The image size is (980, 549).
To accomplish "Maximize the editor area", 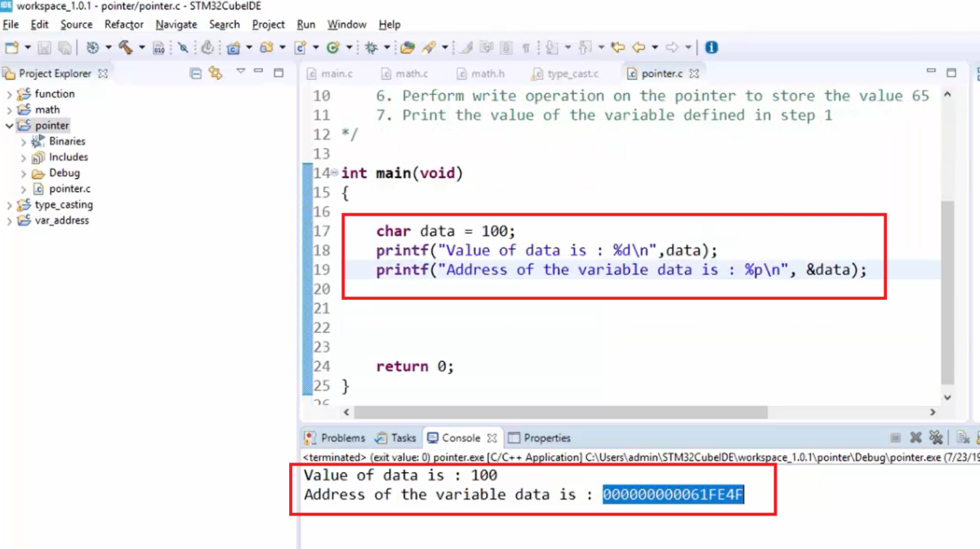I will (x=951, y=72).
